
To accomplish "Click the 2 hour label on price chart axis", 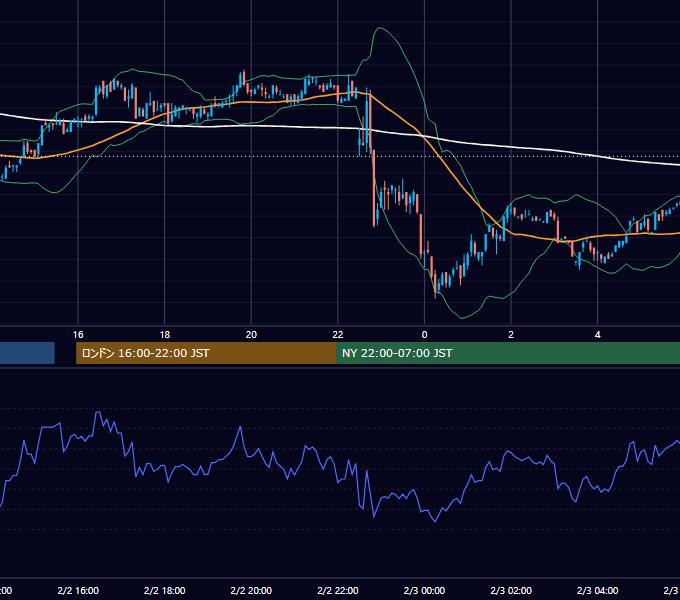I will [511, 335].
